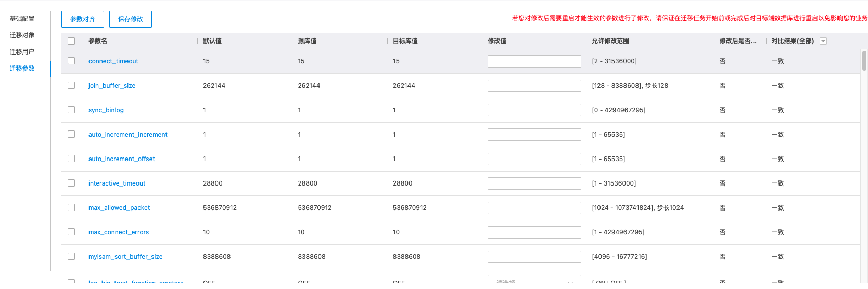Click the 修改值 input for sync_binlog
The image size is (868, 289).
click(x=534, y=110)
